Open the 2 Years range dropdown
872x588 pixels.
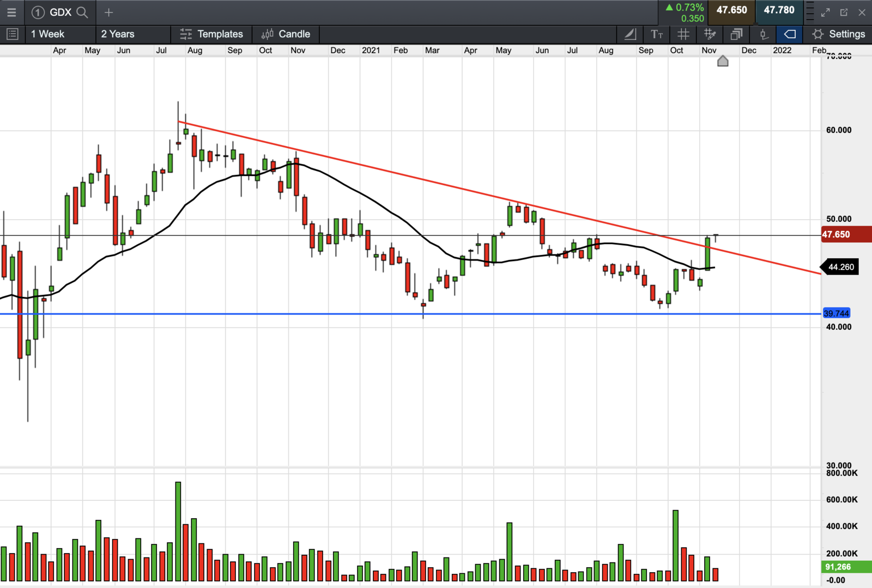pyautogui.click(x=133, y=34)
